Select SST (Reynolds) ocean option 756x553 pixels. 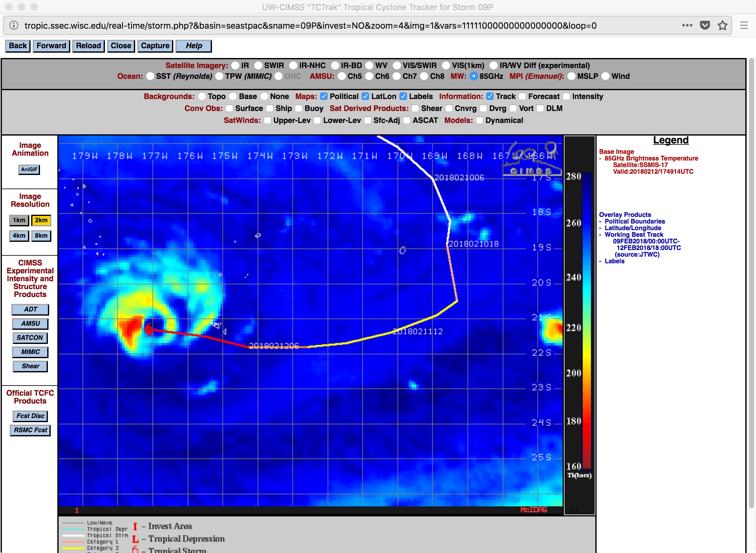(x=150, y=76)
